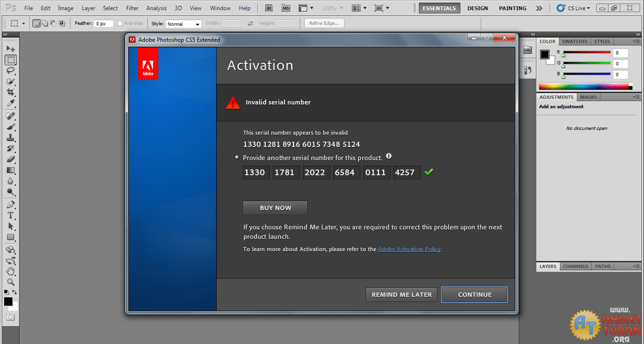Open the Analysis menu
Viewport: 644px width, 344px height.
click(156, 8)
